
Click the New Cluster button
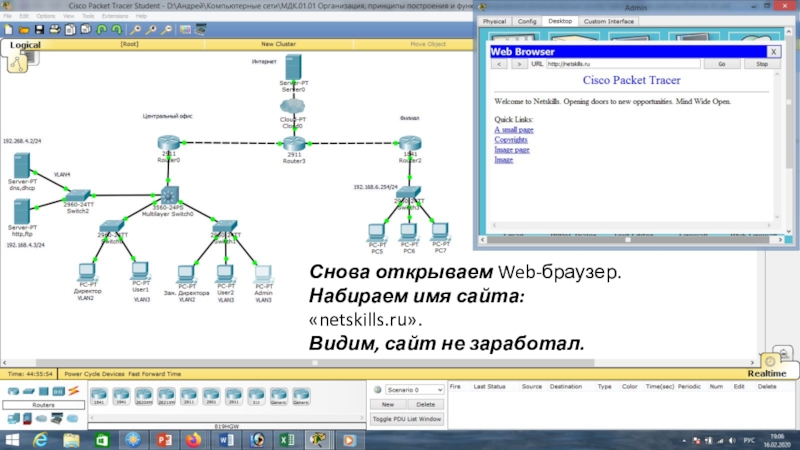click(278, 44)
